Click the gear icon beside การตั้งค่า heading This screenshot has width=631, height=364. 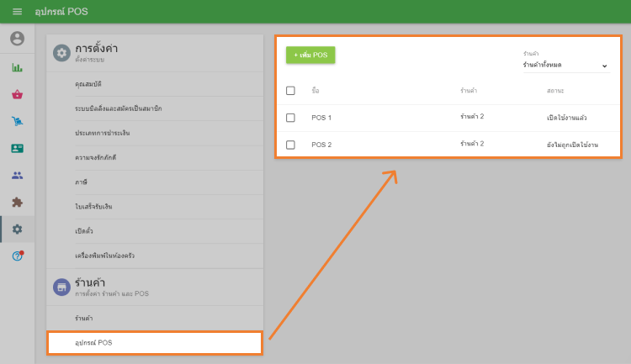[x=61, y=53]
